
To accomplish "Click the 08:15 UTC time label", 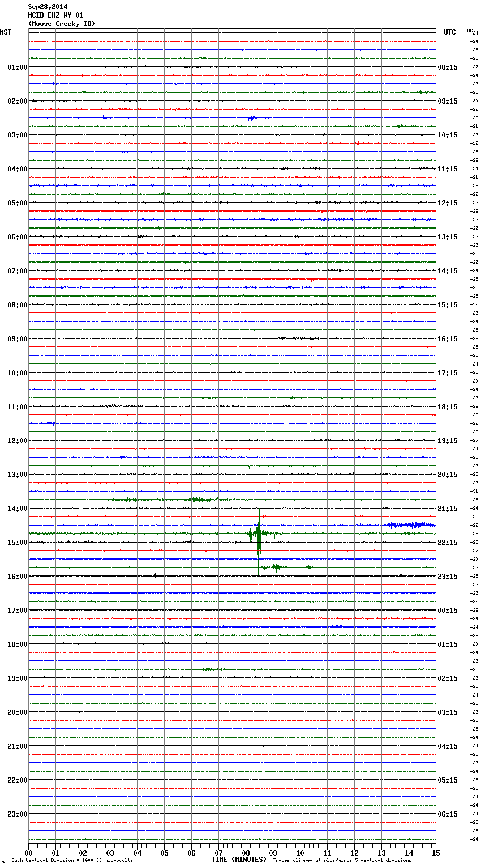I will coord(448,67).
